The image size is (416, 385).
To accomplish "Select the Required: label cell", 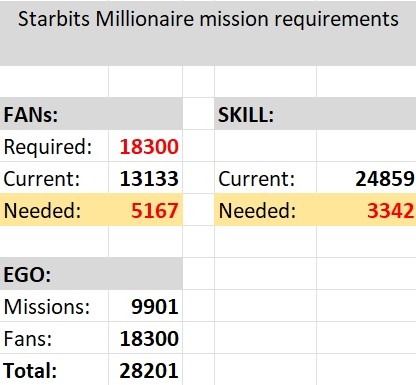I will pyautogui.click(x=54, y=146).
